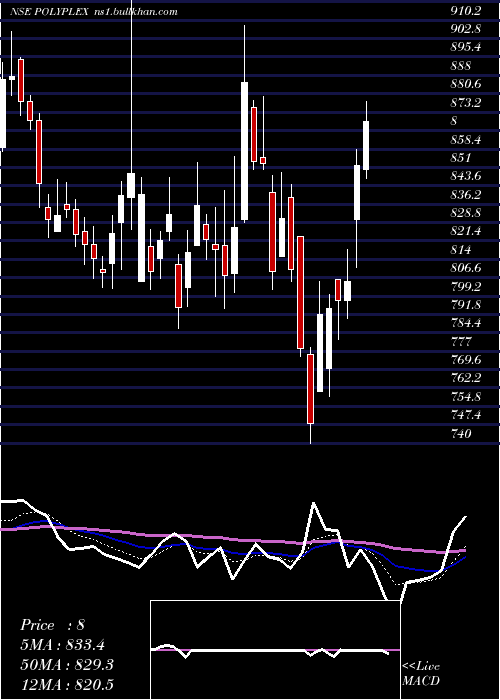This screenshot has height=700, width=500.
Task: Click the 5MA : 833.4 legend value
Action: click(65, 645)
